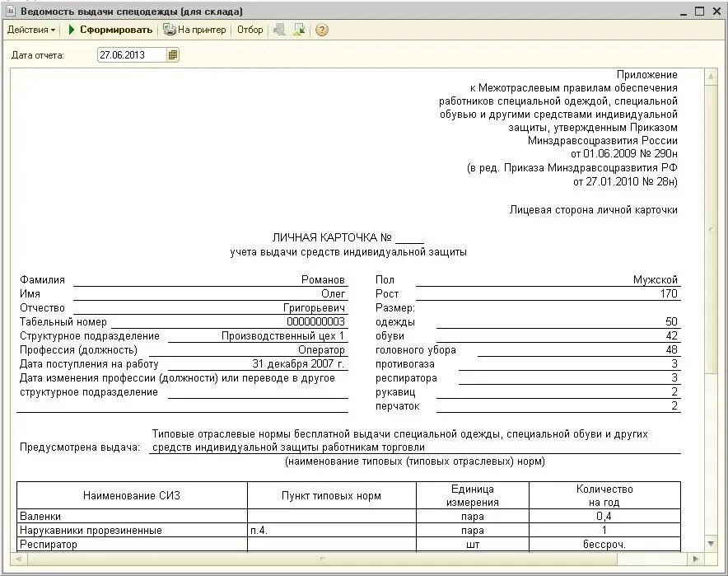Open the Действия dropdown menu

coord(31,30)
